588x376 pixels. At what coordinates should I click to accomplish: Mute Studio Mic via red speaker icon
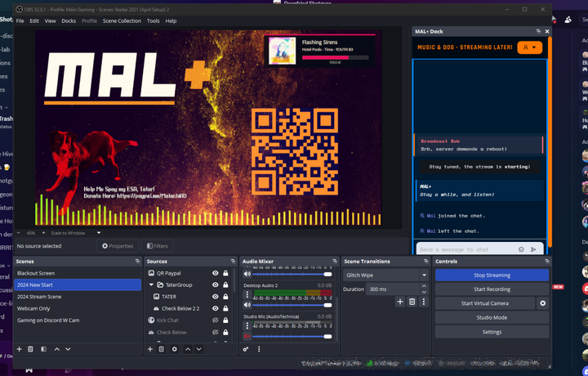click(x=247, y=336)
